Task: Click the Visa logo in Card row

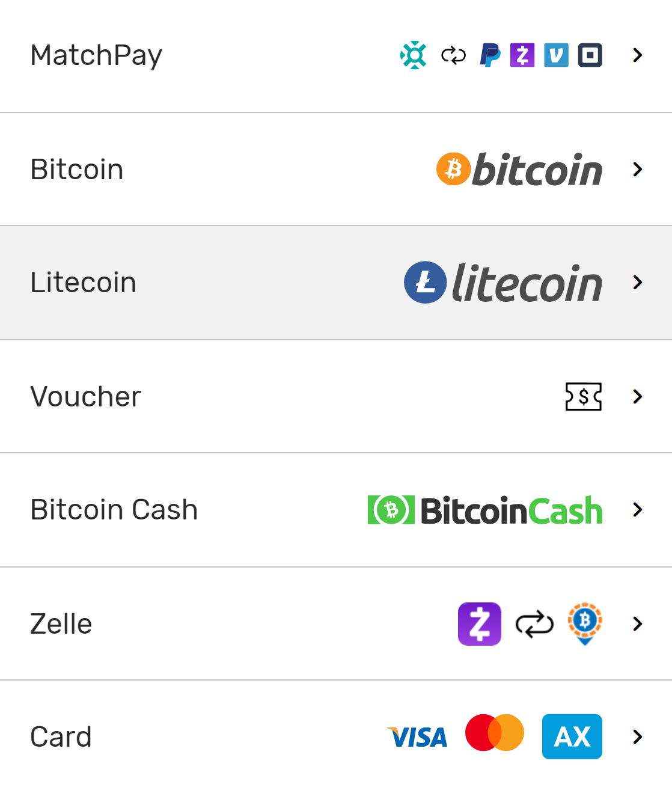Action: [418, 737]
